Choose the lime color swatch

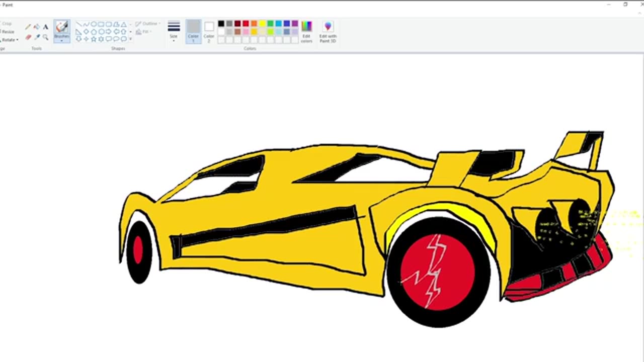tap(270, 32)
